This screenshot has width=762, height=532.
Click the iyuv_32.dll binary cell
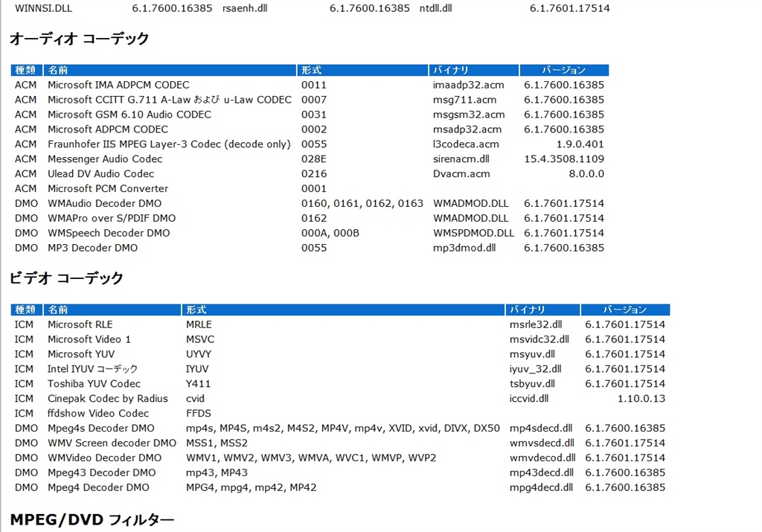[x=536, y=369]
